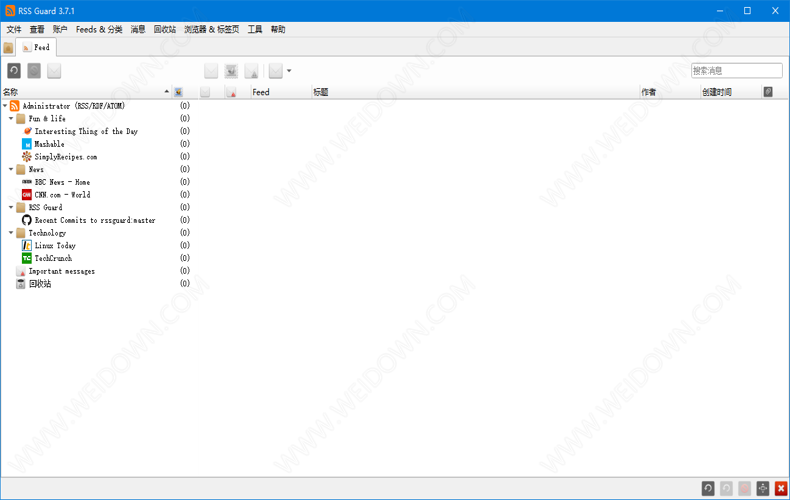
Task: Switch to the Feed tab
Action: [x=36, y=47]
